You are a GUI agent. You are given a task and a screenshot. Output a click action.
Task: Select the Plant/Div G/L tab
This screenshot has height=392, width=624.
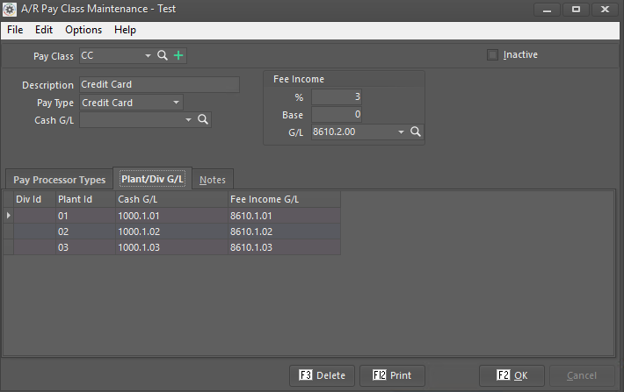click(x=152, y=179)
